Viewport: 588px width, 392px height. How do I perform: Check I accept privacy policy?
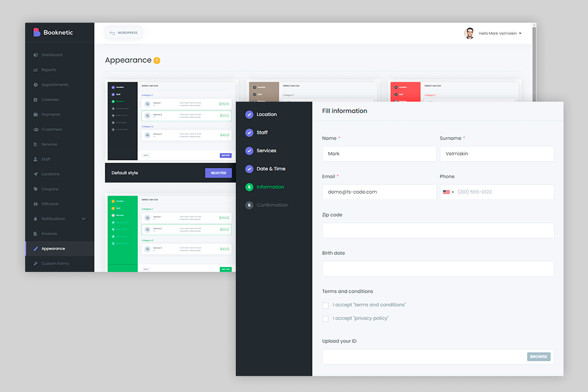[x=325, y=319]
